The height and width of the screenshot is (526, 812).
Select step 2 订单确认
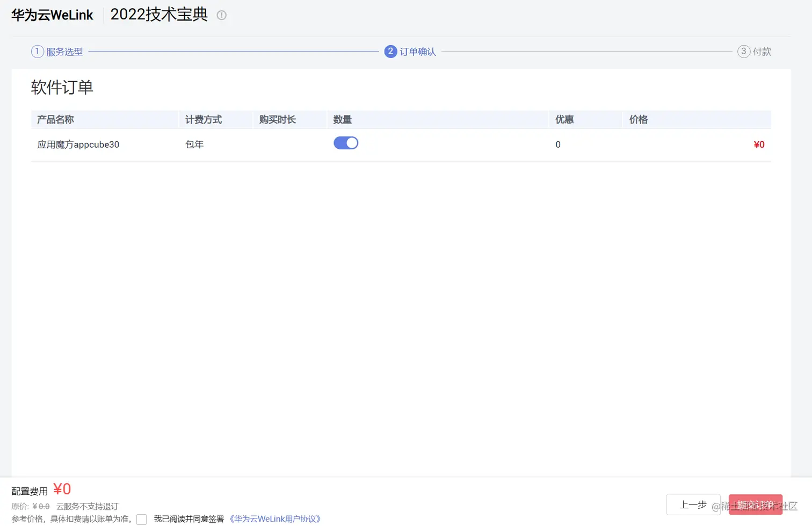tap(410, 52)
